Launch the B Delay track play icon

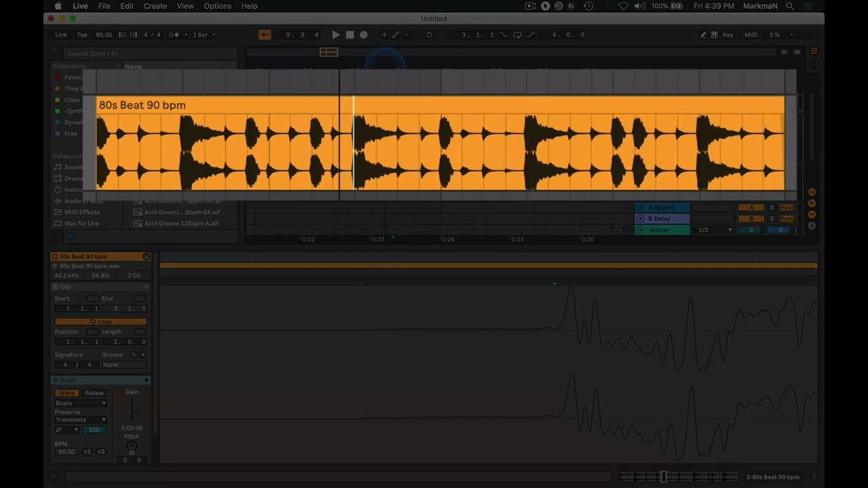641,219
